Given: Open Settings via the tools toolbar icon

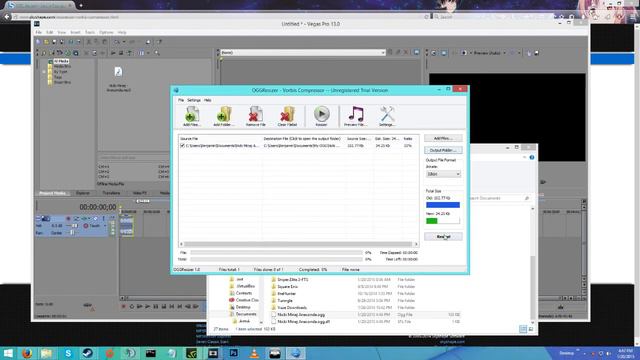Looking at the screenshot, I should point(387,116).
